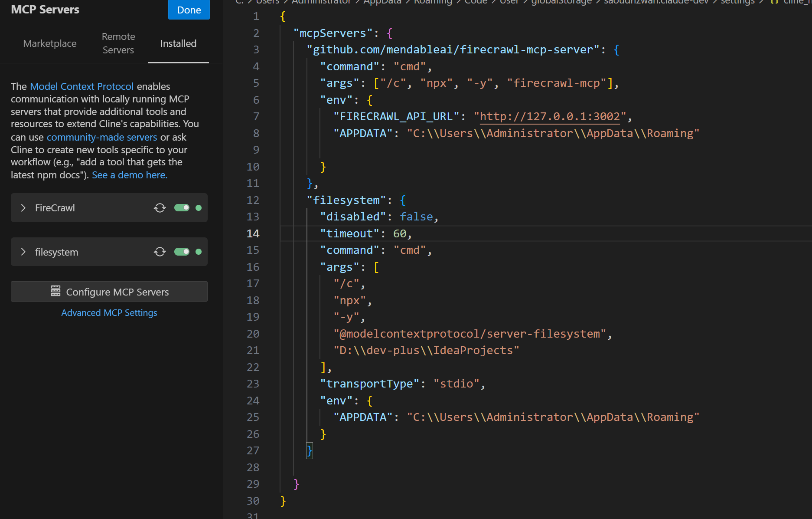Click the See a demo here link
Viewport: 812px width, 519px height.
pos(130,175)
